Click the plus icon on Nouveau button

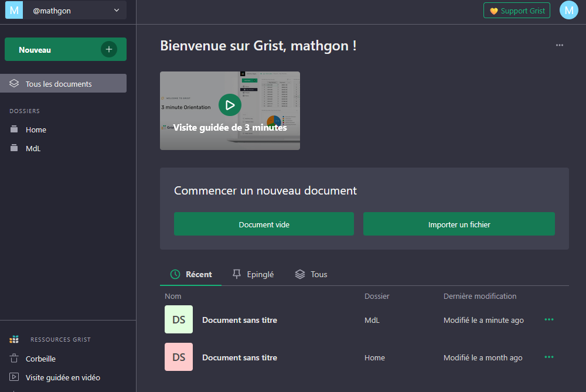pos(108,50)
